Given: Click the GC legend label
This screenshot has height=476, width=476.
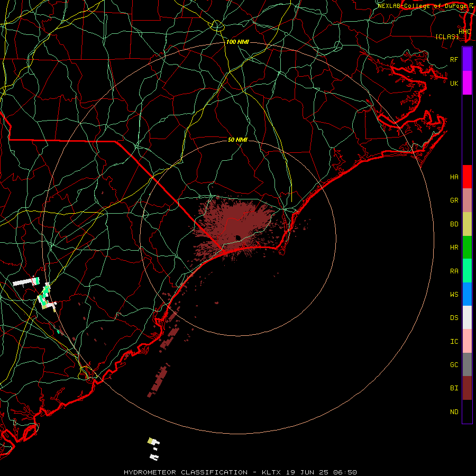Looking at the screenshot, I should pos(454,365).
